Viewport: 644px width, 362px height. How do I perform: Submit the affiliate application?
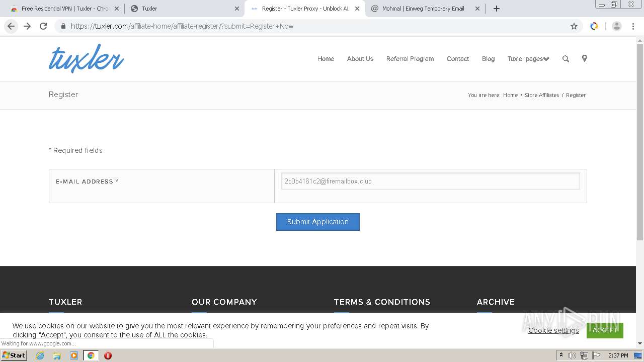[x=318, y=222]
